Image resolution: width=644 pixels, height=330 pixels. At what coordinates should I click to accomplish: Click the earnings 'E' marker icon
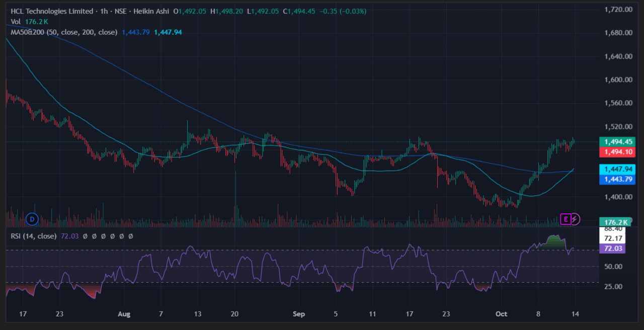(566, 219)
